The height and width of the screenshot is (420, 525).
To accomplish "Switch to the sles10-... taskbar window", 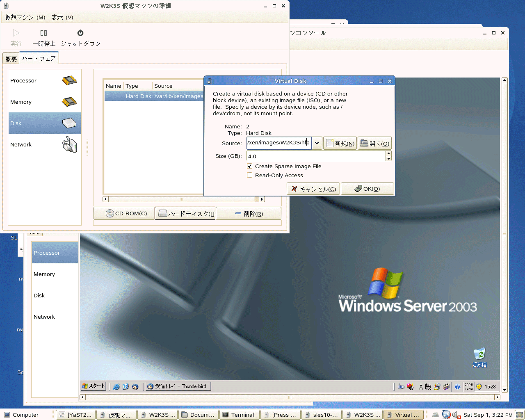I will coord(322,415).
